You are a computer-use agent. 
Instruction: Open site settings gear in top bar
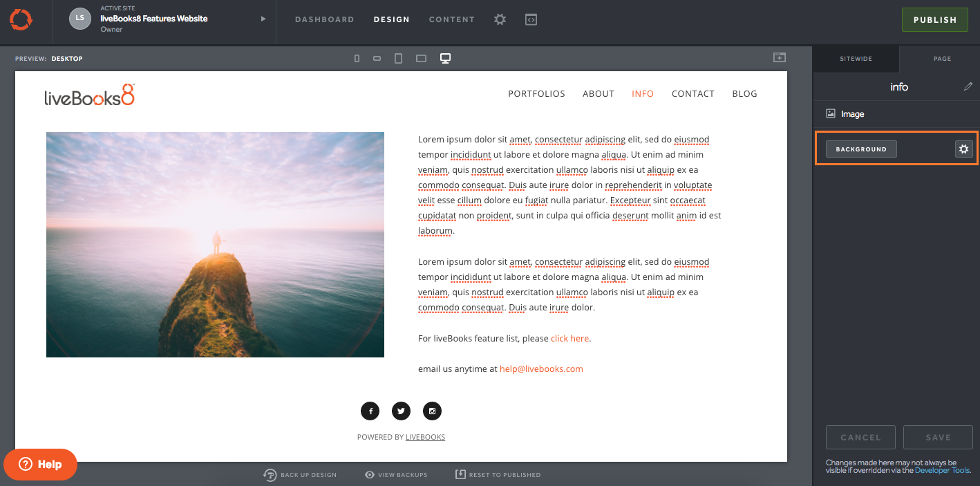pyautogui.click(x=500, y=19)
